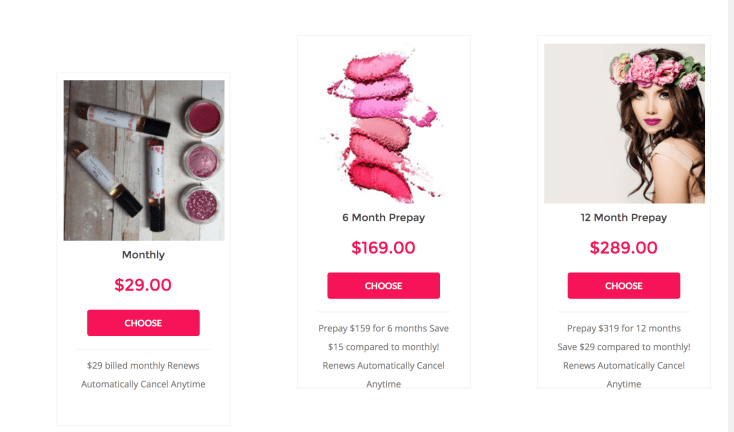Click the Monthly plan title

(143, 255)
